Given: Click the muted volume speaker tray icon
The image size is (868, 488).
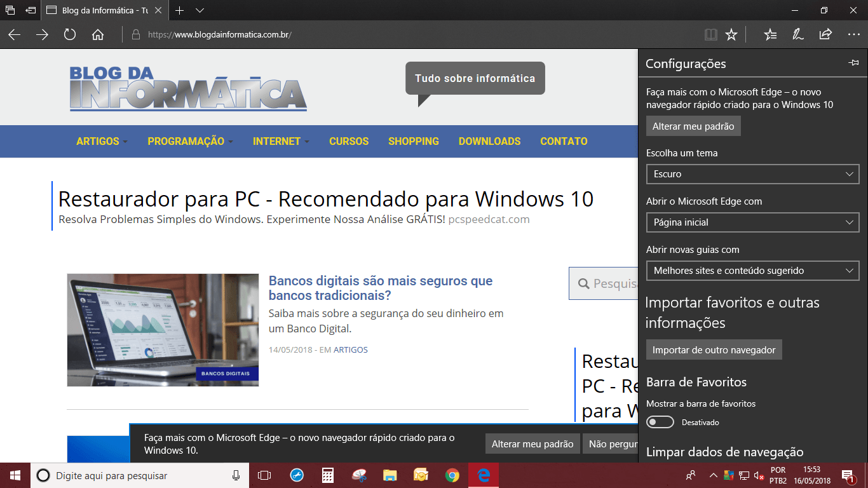Looking at the screenshot, I should click(759, 475).
